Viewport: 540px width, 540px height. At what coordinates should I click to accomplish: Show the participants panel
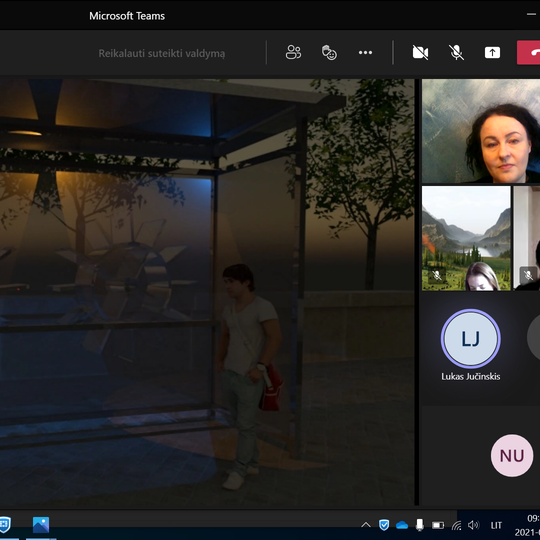(293, 52)
